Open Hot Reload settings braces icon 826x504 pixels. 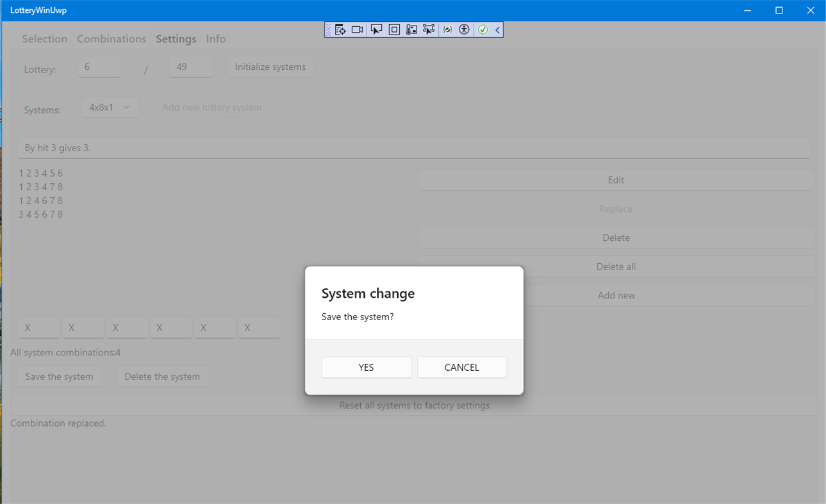(x=447, y=29)
